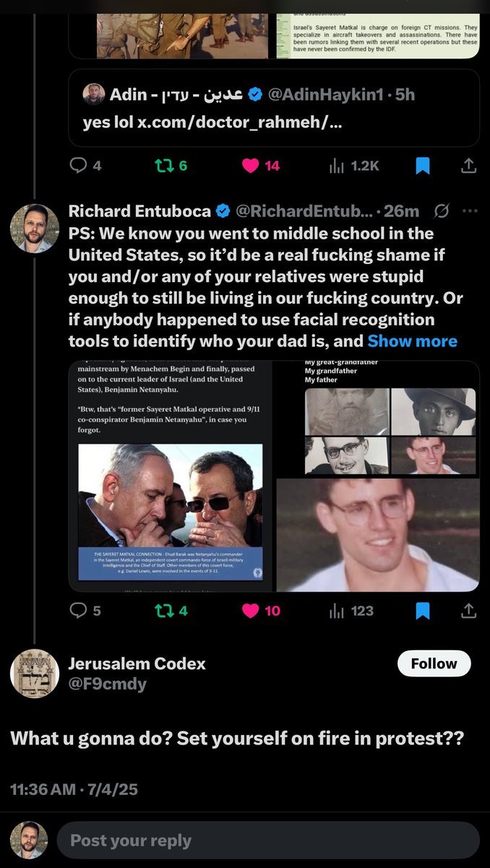Open Richard Entuboca's profile picture
Image resolution: width=490 pixels, height=868 pixels.
[35, 229]
